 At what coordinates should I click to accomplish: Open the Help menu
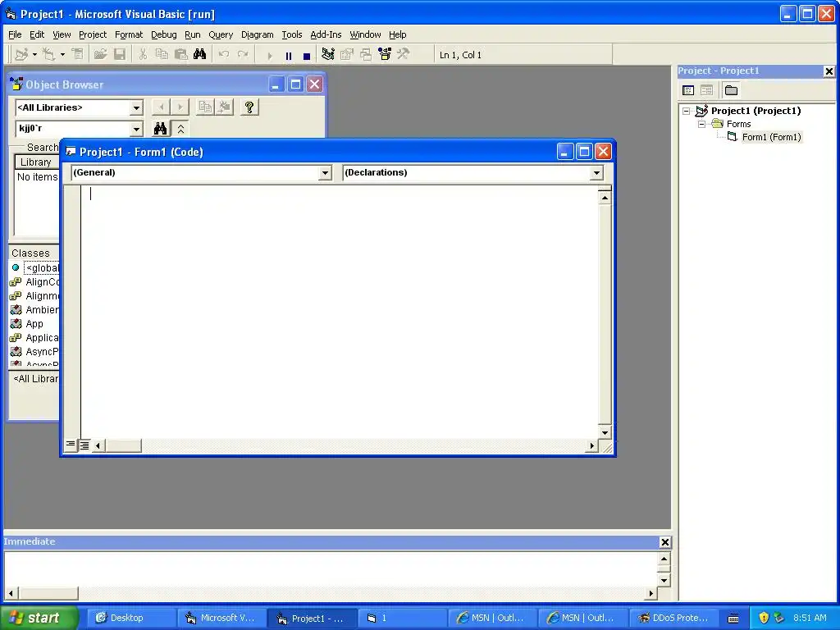coord(398,34)
